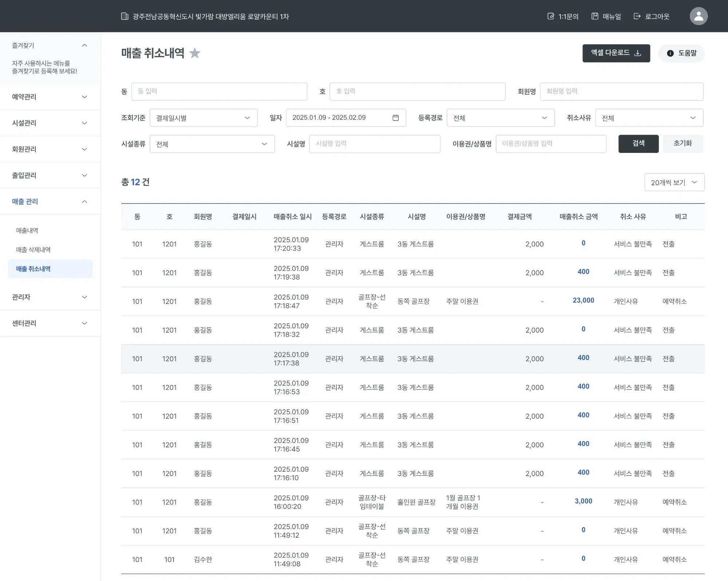This screenshot has width=728, height=581.
Task: Open 매출내역 in the sidebar
Action: pos(27,230)
